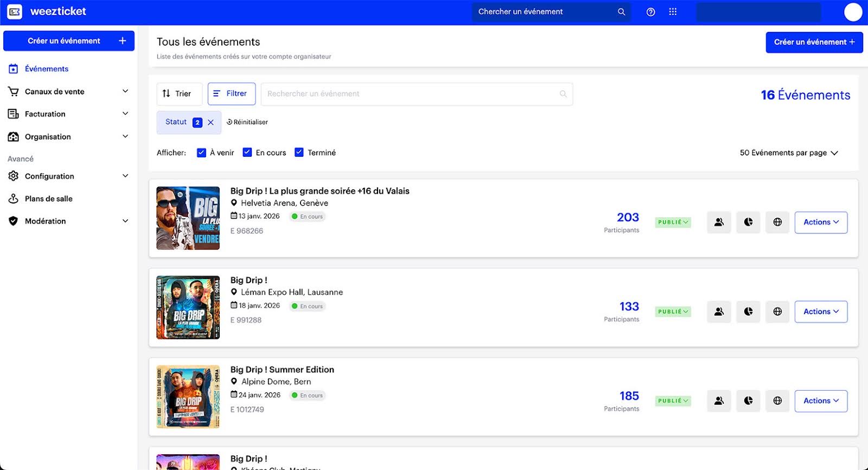Click the Statut filter chip
Image resolution: width=868 pixels, height=470 pixels.
coord(189,123)
